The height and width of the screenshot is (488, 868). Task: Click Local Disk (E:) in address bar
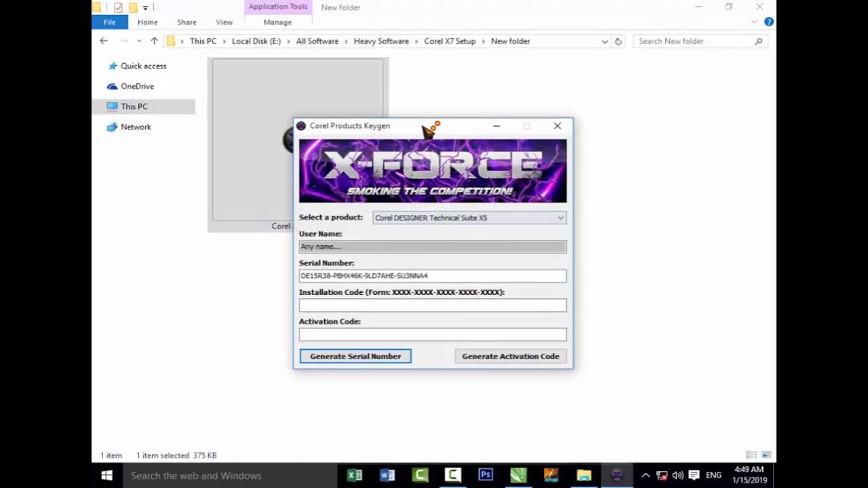click(x=256, y=41)
